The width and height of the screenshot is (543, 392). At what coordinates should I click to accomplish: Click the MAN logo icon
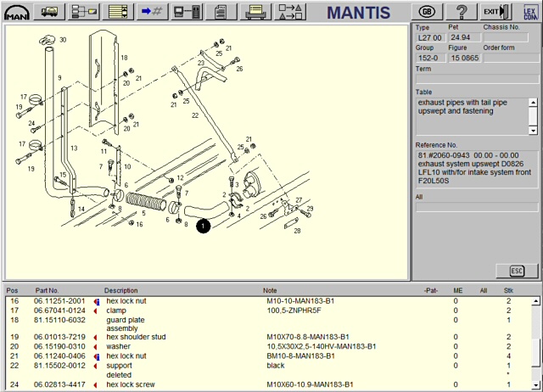(x=17, y=13)
